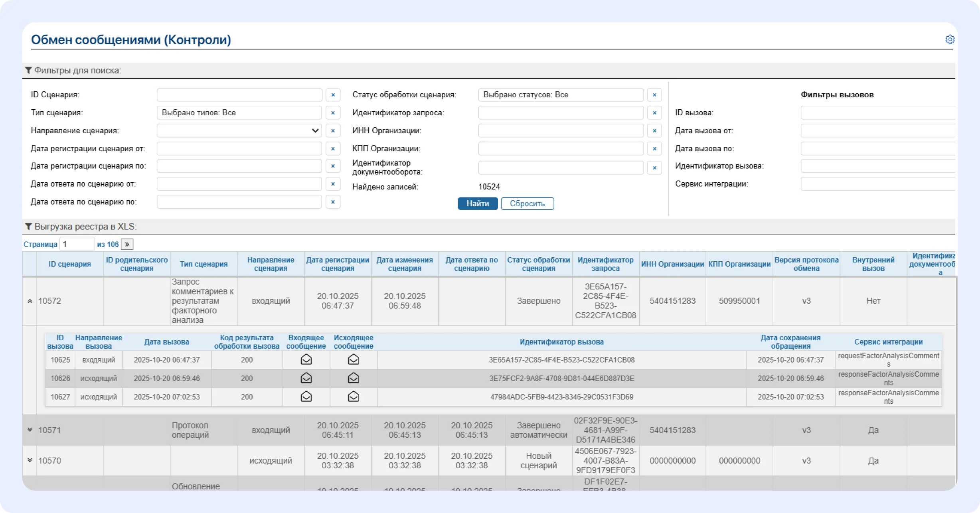Clear the ID Сценария filter field
The width and height of the screenshot is (980, 513).
[333, 95]
